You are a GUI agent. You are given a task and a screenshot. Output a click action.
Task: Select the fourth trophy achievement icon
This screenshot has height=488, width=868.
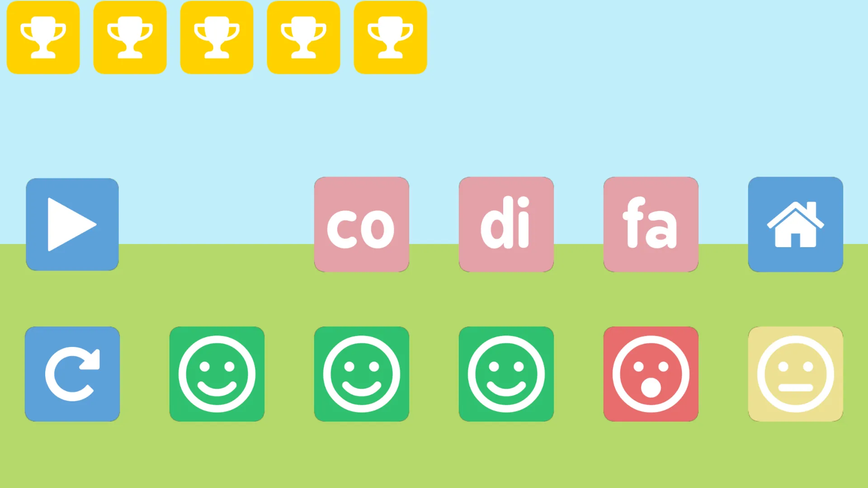pos(303,38)
